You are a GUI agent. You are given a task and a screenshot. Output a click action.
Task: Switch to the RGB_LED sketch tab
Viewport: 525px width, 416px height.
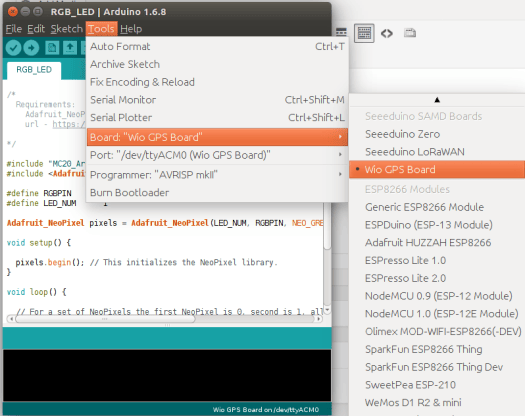click(x=34, y=70)
